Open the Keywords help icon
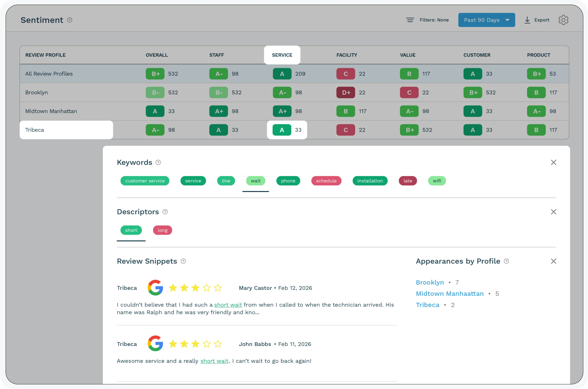 tap(158, 162)
